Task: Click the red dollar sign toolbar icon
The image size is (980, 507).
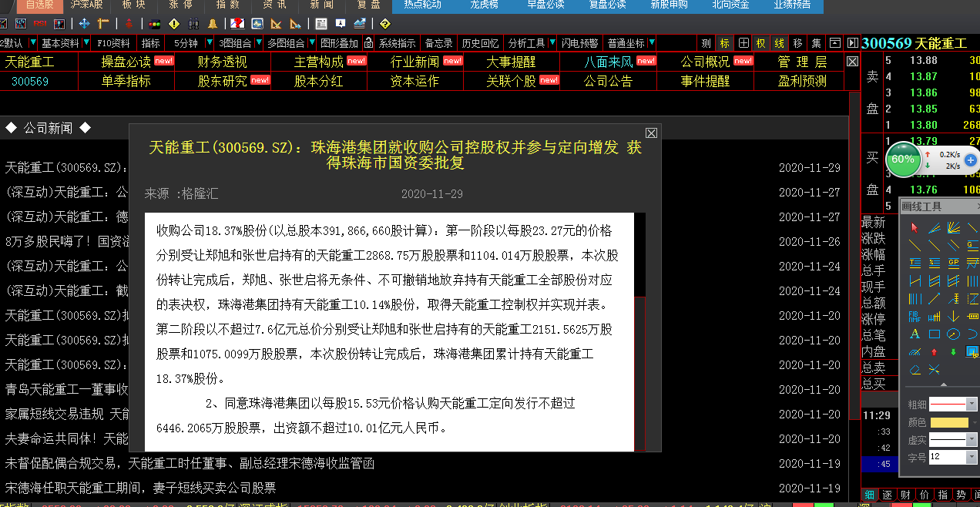Action: coord(129,24)
